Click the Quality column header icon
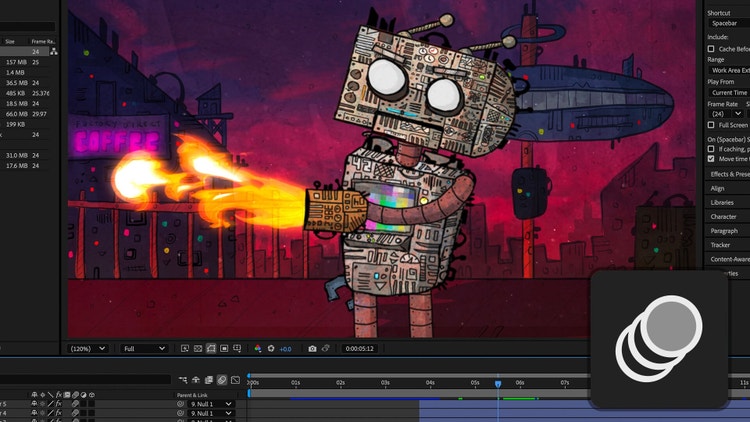 51,395
